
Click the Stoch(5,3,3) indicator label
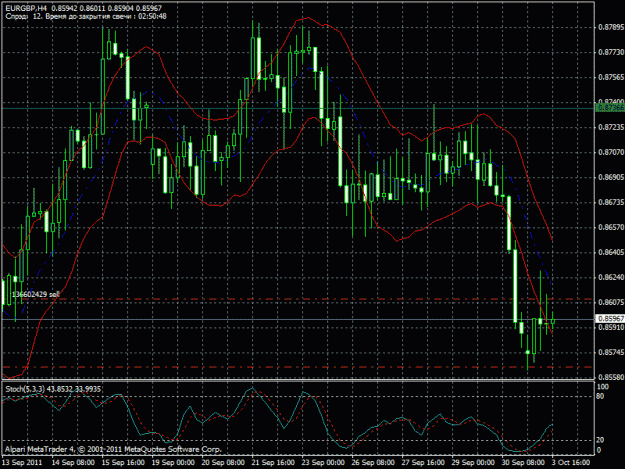click(x=53, y=389)
